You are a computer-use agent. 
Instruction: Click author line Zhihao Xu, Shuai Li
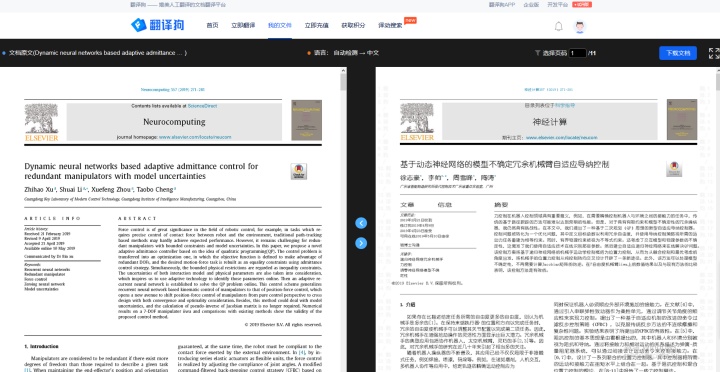click(x=100, y=189)
